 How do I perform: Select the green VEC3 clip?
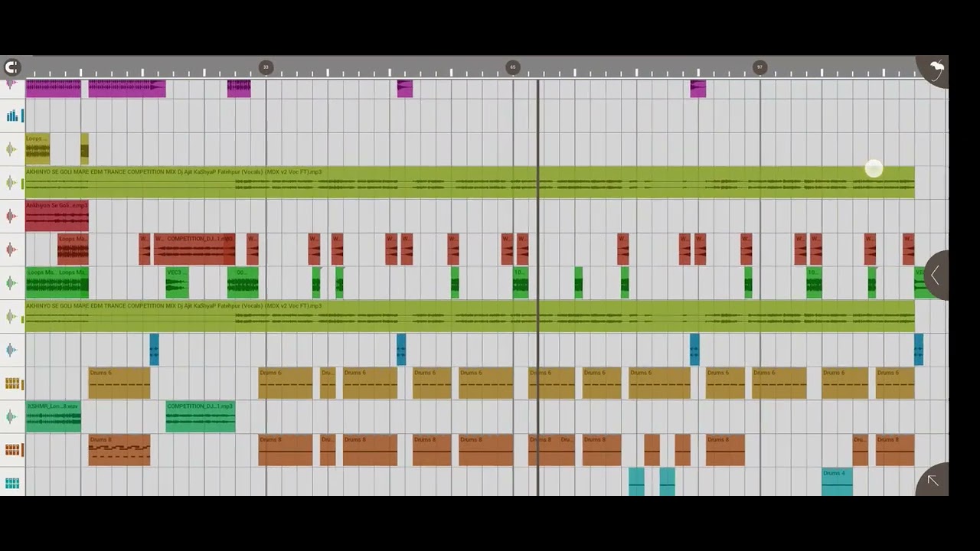(177, 283)
